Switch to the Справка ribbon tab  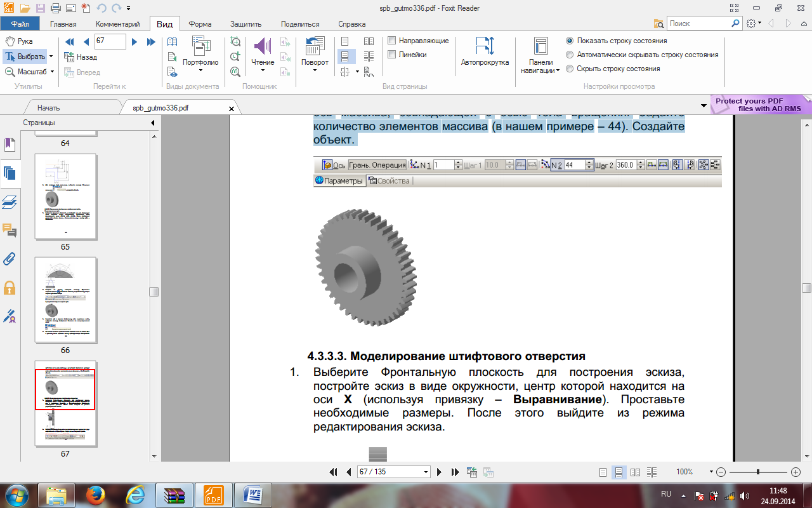tap(352, 24)
